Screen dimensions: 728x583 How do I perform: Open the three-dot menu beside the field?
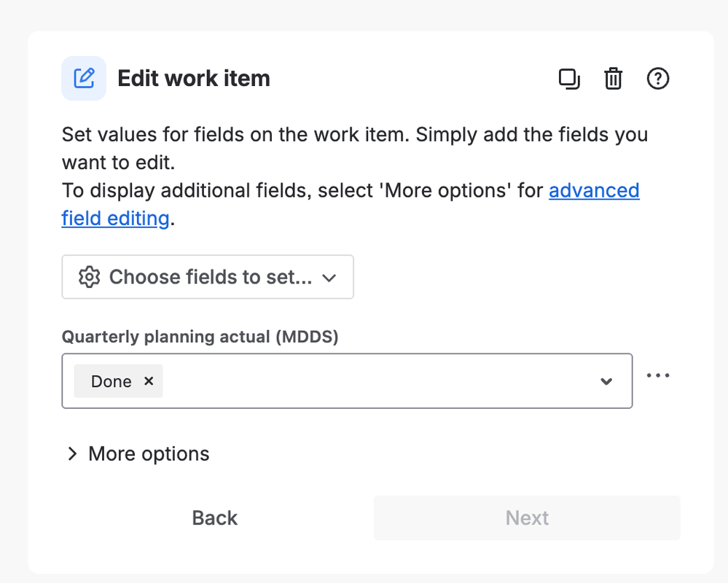click(x=658, y=375)
